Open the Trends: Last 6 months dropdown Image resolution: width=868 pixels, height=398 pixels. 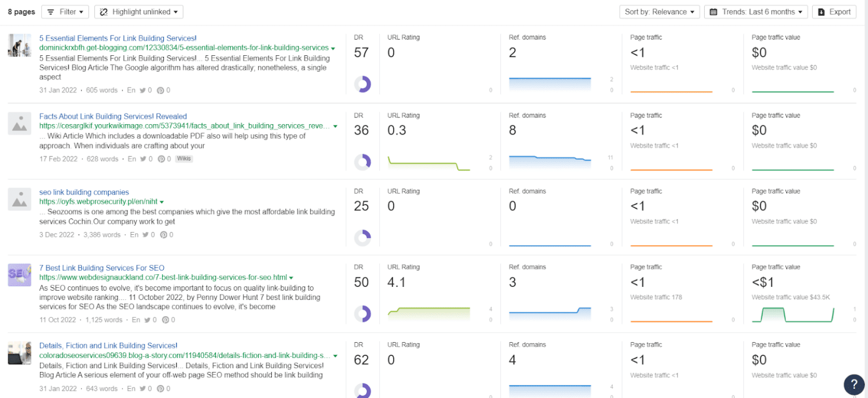tap(756, 11)
